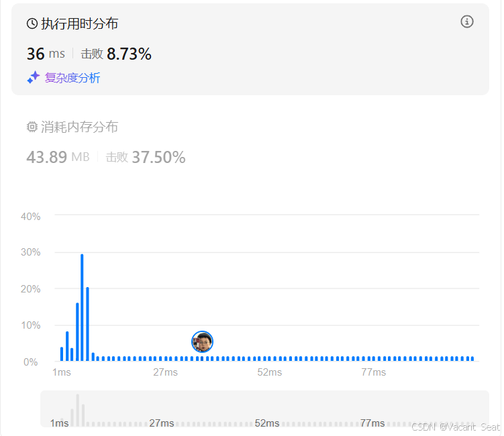Click the mini overview range slider at 52ms
This screenshot has width=504, height=436.
point(267,423)
